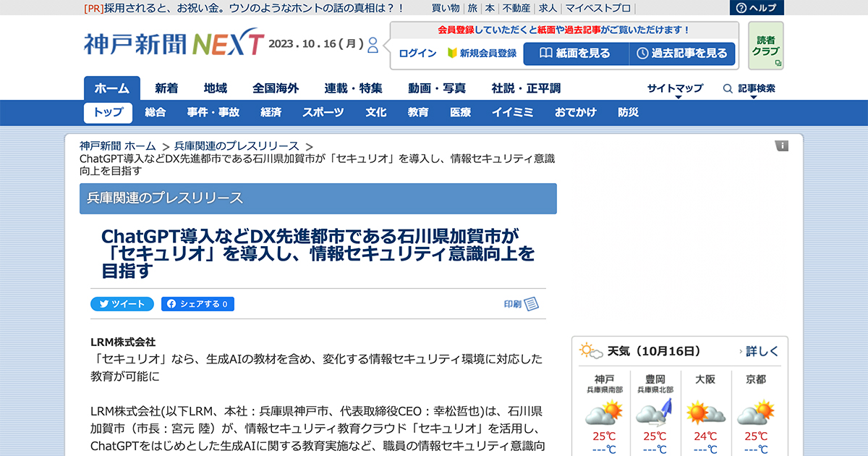Click the sun-and-cloud icon beside the 天気 title
Screen dimensions: 868x456
click(591, 351)
